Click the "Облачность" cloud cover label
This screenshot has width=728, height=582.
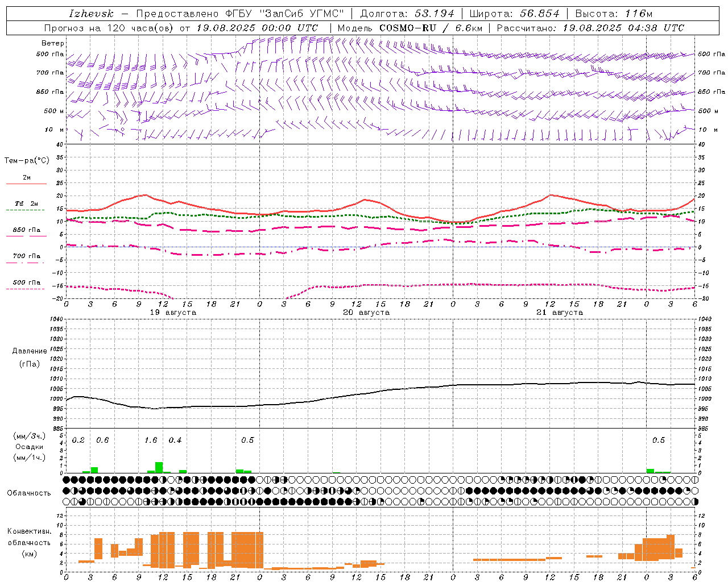tap(29, 493)
